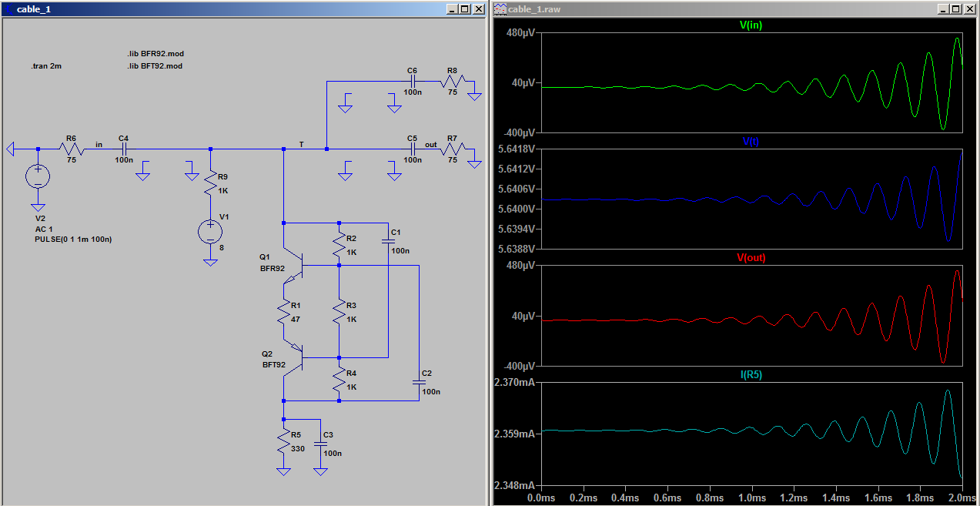
Task: Select capacitor C4 100n
Action: pos(123,149)
